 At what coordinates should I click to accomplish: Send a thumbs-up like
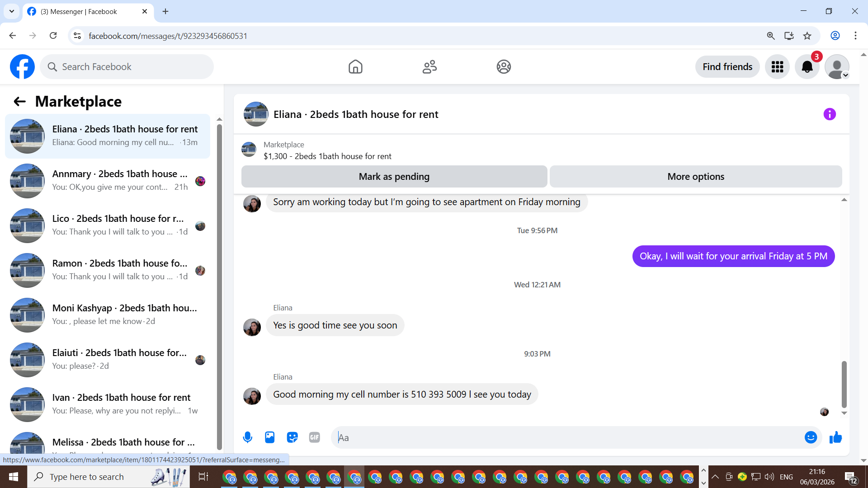(835, 437)
